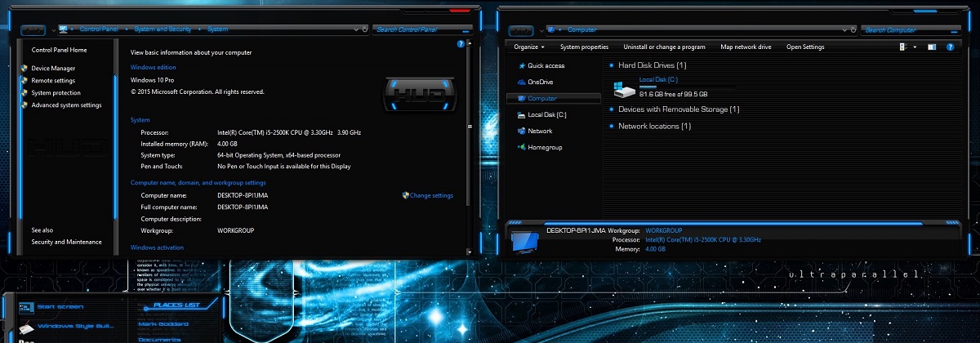Collapse Hard Disk Drives group
Image resolution: width=980 pixels, height=343 pixels.
click(612, 65)
